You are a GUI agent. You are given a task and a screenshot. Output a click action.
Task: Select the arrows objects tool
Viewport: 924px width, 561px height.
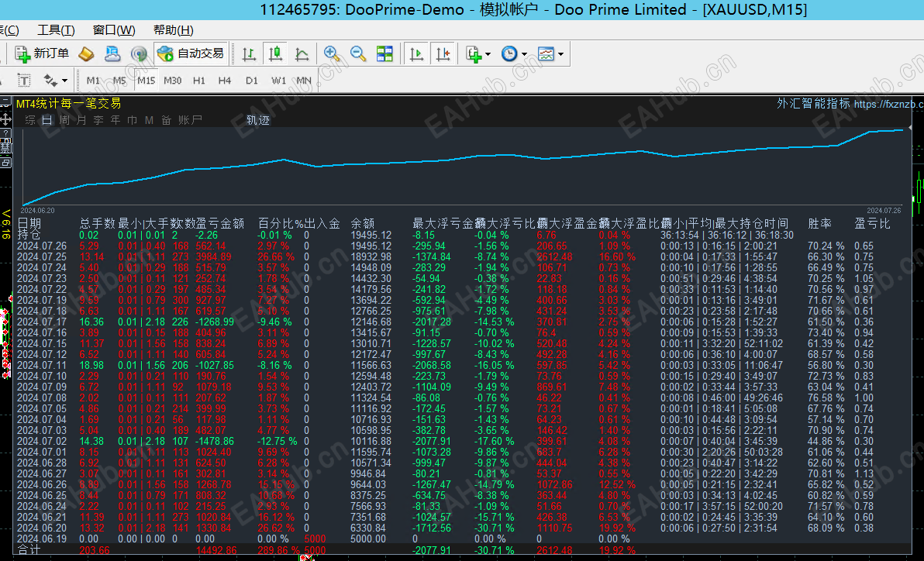(50, 80)
